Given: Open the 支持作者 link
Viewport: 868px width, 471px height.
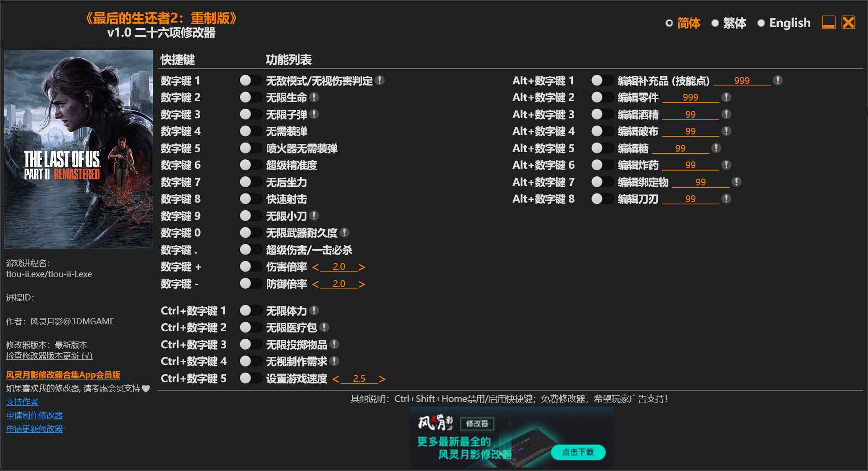Looking at the screenshot, I should 22,401.
